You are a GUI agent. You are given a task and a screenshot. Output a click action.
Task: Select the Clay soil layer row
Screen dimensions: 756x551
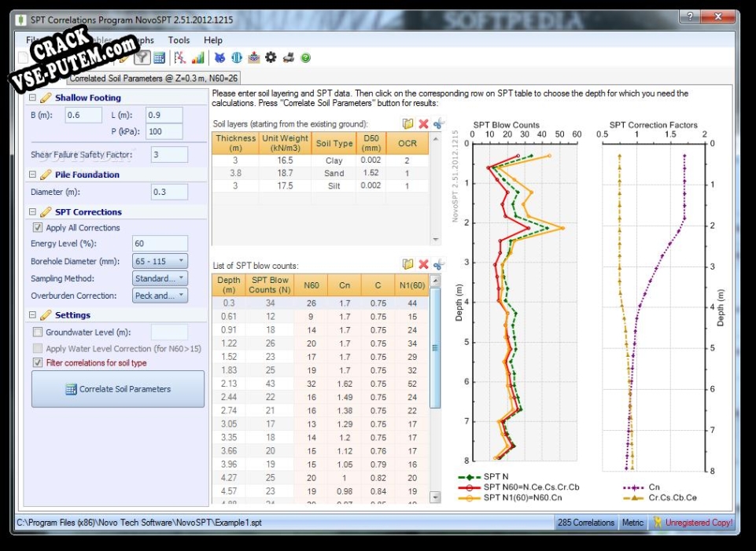[x=320, y=160]
